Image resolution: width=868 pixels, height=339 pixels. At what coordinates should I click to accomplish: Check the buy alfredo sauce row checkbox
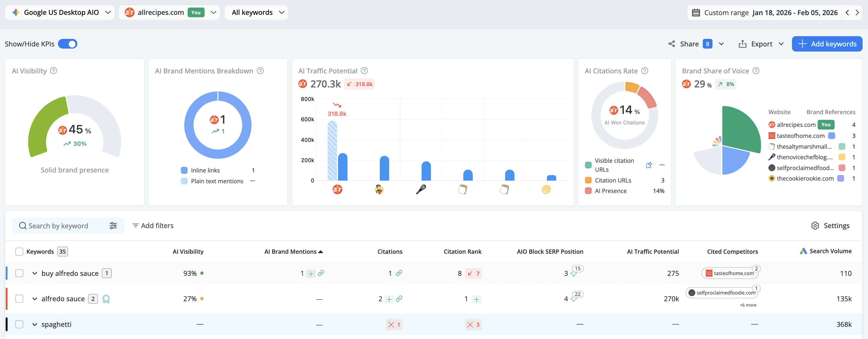19,273
